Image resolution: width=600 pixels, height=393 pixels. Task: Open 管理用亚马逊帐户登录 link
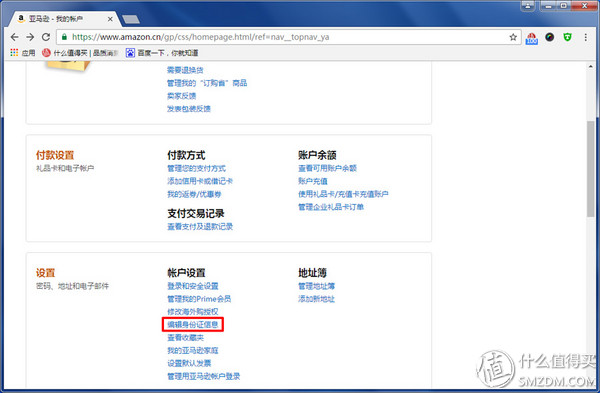(204, 376)
